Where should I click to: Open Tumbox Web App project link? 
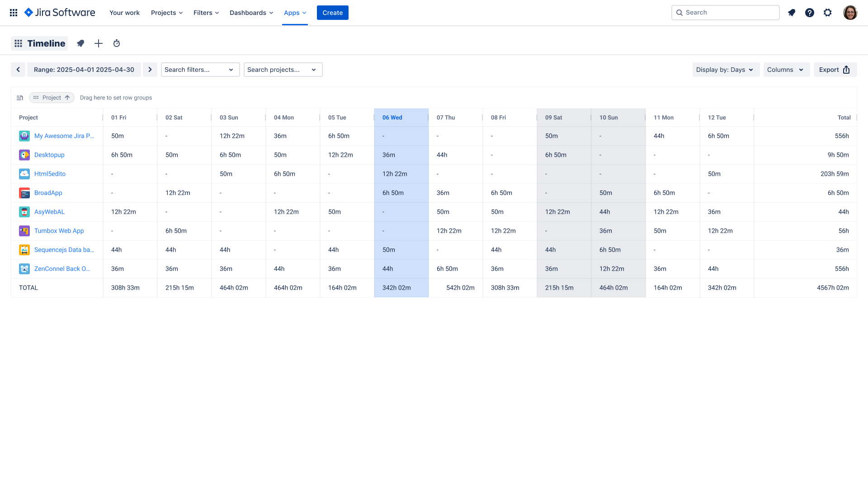(59, 231)
